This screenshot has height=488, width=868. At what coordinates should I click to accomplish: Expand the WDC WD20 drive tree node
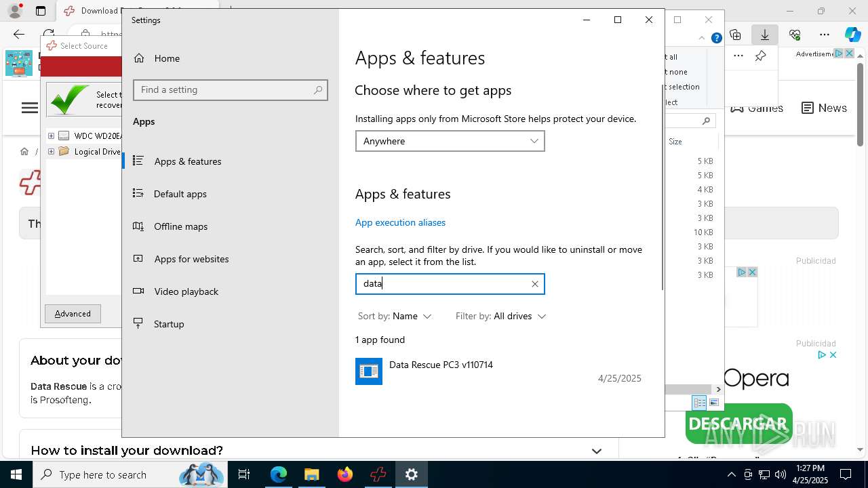[x=51, y=136]
